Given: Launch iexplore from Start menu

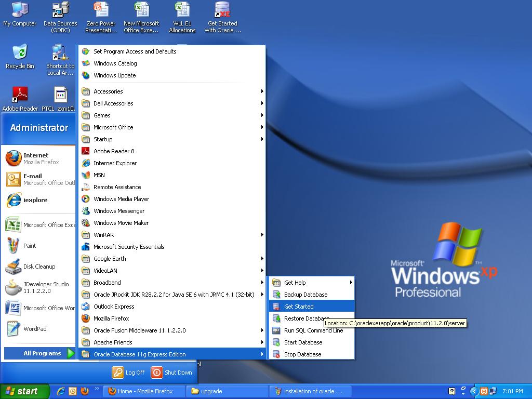Looking at the screenshot, I should [38, 200].
